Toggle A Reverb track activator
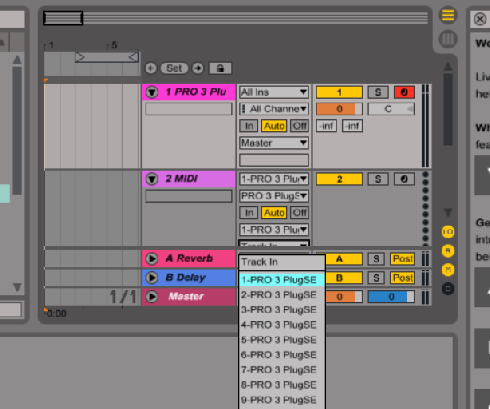 [x=343, y=259]
